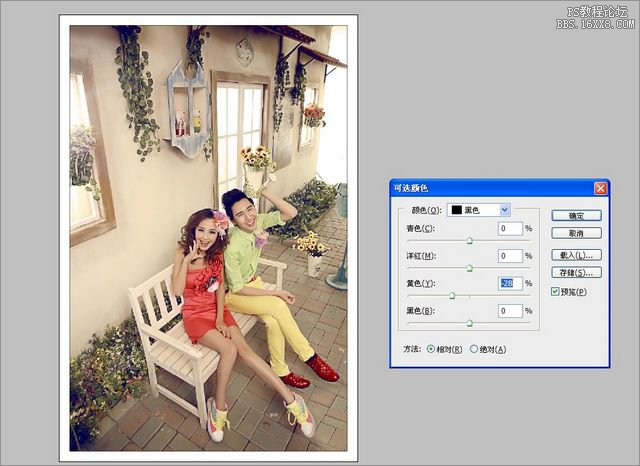640x466 pixels.
Task: Open the Colors dropdown showing 黑色
Action: pos(504,210)
